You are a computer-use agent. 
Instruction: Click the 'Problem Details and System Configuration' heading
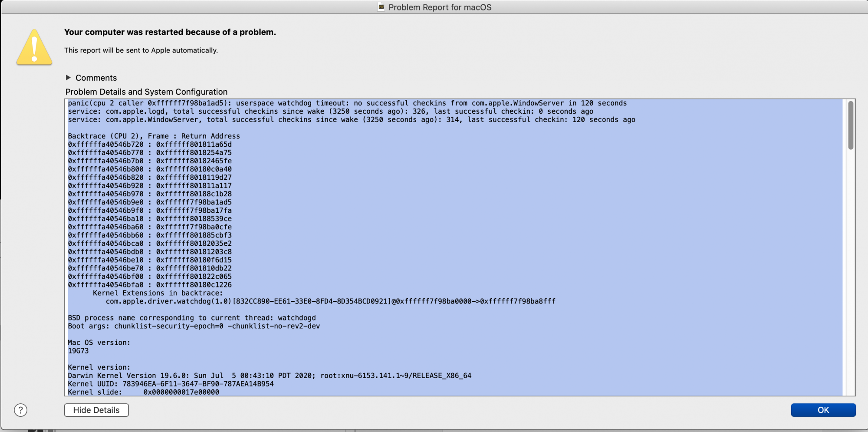pyautogui.click(x=146, y=92)
